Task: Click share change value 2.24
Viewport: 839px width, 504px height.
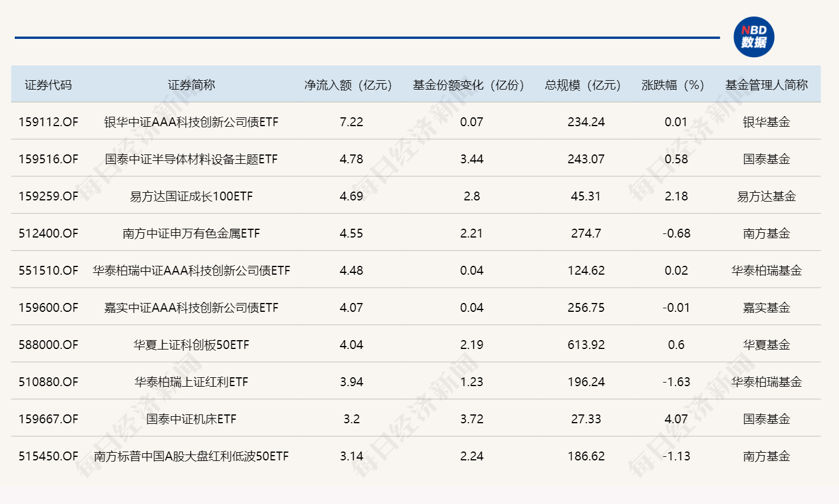Action: pos(472,456)
